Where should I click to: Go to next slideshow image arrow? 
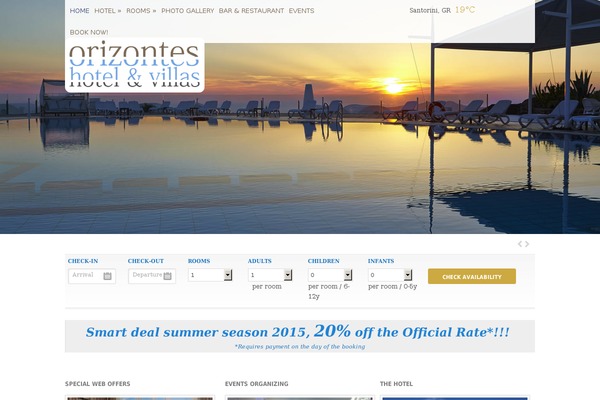pyautogui.click(x=527, y=244)
